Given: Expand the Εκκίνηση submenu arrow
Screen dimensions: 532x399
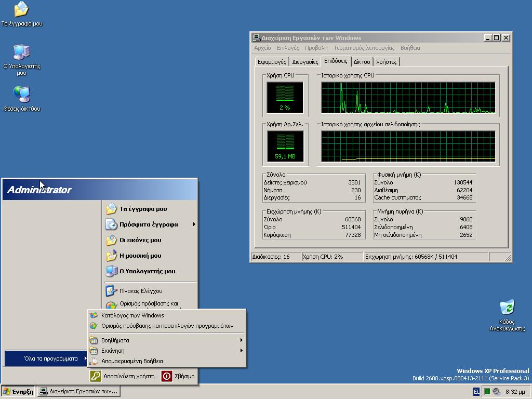Looking at the screenshot, I should point(241,351).
